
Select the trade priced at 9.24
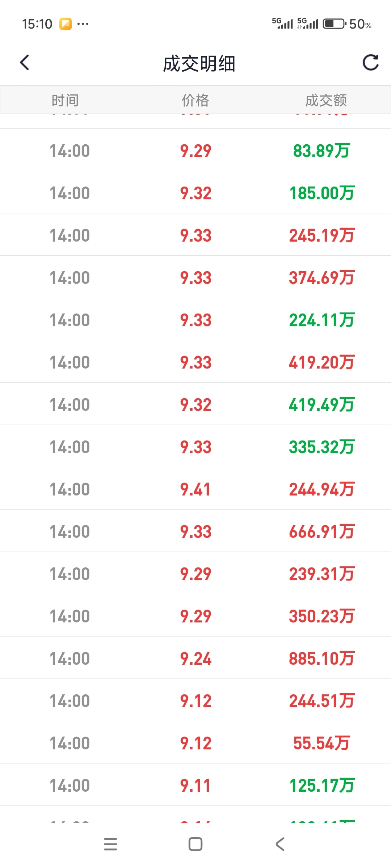(195, 658)
